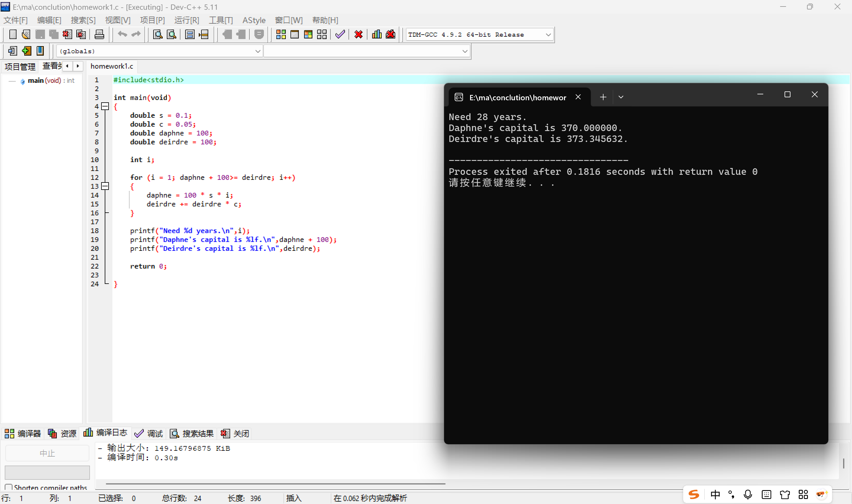Click the 中止 abort button
This screenshot has width=852, height=504.
coord(47,453)
